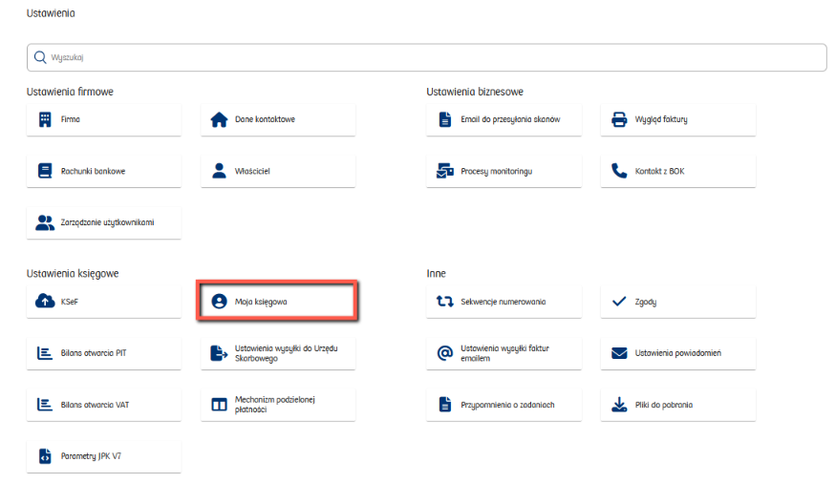The image size is (835, 504).
Task: Click the Kontakt z BOK phone icon
Action: pyautogui.click(x=619, y=171)
